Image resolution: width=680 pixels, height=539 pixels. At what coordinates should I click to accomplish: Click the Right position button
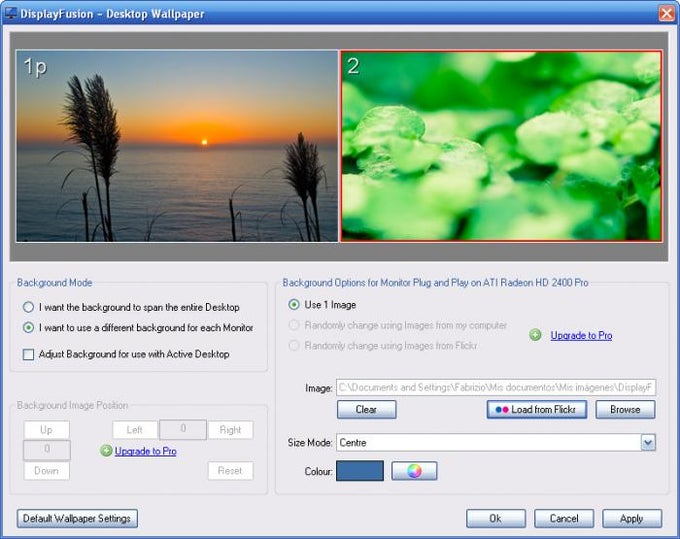click(230, 430)
